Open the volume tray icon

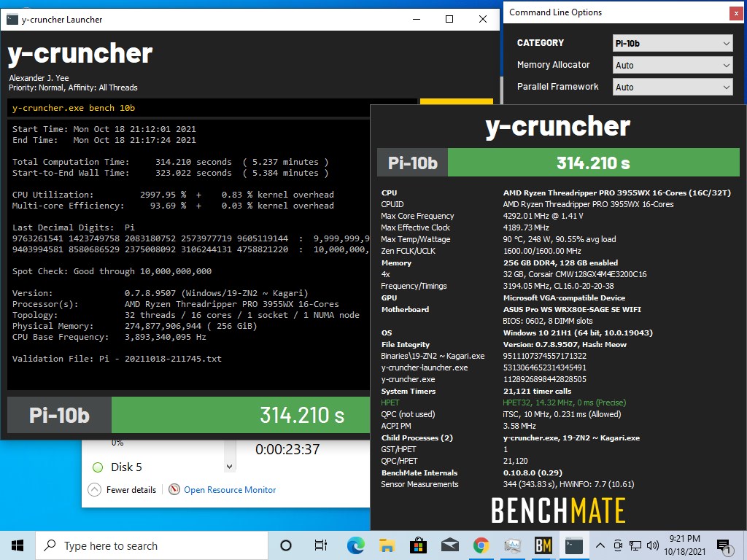[x=653, y=545]
